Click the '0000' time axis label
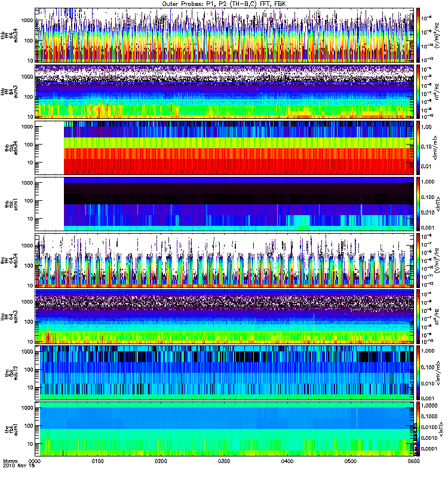The height and width of the screenshot is (478, 448). coord(35,461)
